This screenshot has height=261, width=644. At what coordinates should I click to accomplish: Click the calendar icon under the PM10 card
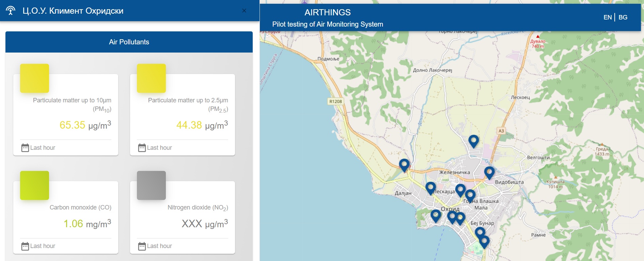25,148
